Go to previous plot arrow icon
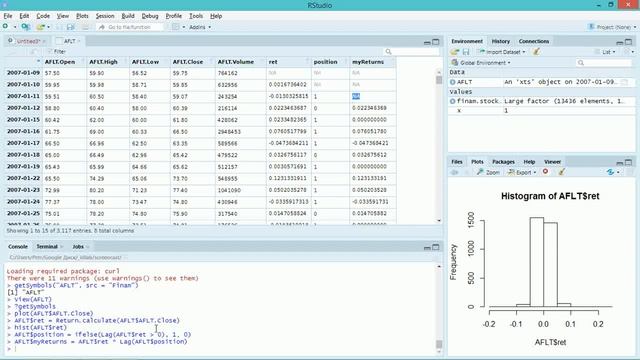The height and width of the screenshot is (360, 640). tap(454, 172)
